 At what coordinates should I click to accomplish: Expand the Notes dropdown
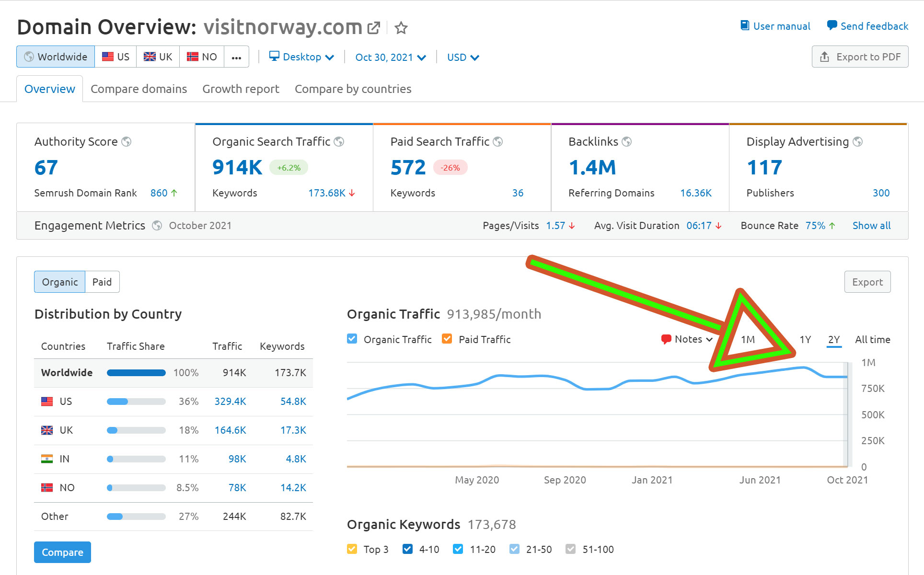tap(687, 339)
